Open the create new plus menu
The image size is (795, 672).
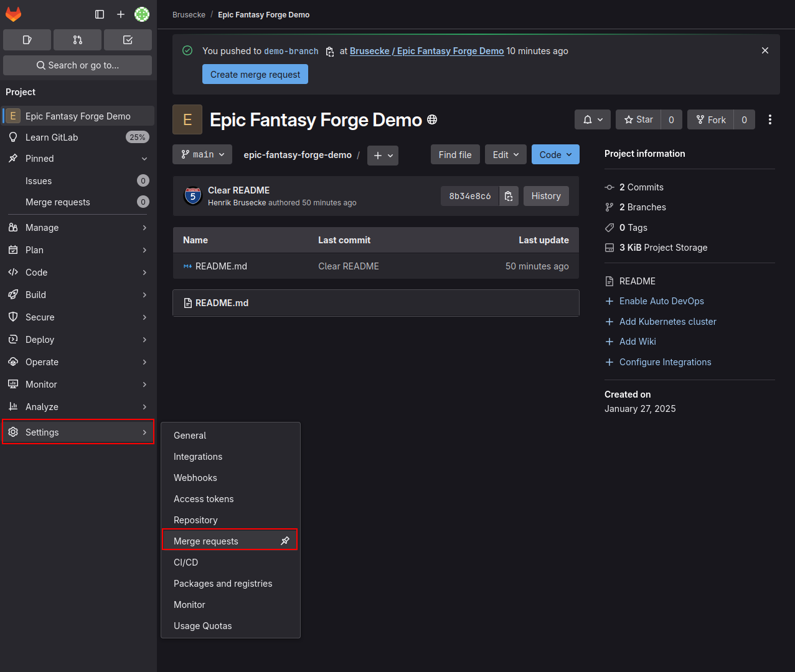(121, 14)
